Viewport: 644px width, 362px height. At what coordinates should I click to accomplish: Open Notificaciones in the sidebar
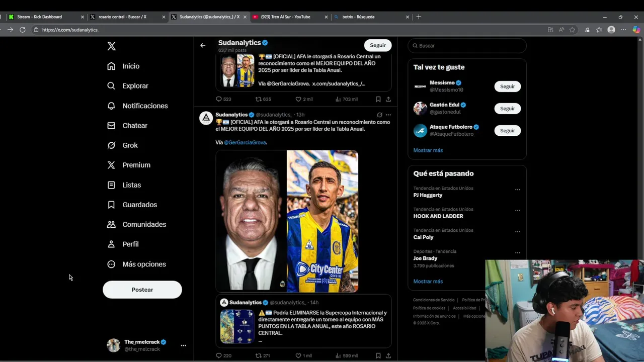[x=137, y=106]
